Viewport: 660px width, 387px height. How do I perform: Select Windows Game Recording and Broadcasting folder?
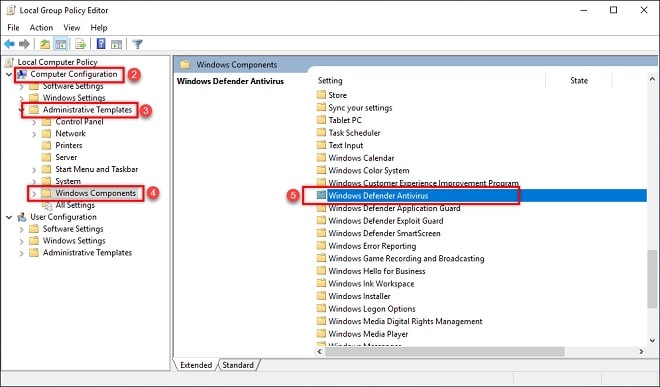406,259
